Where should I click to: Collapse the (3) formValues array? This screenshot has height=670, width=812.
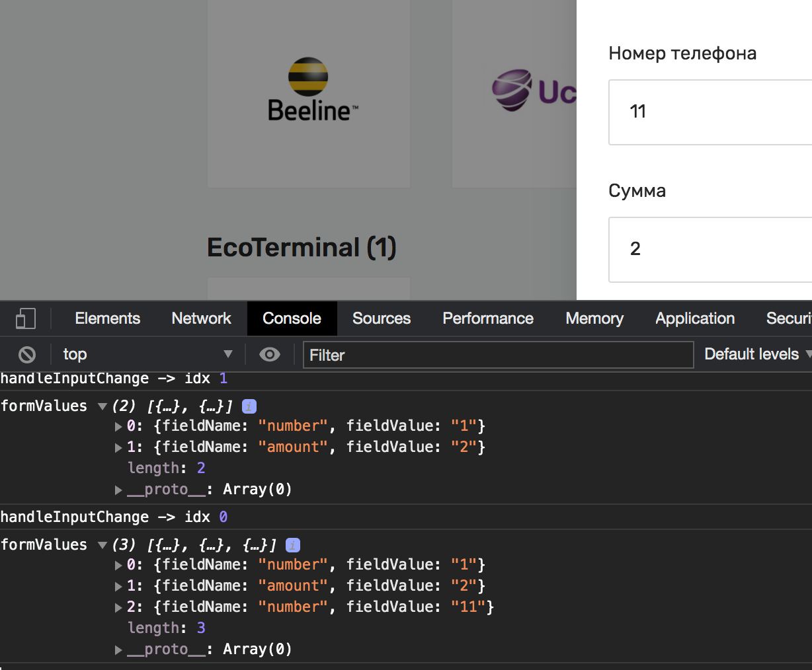pyautogui.click(x=102, y=545)
